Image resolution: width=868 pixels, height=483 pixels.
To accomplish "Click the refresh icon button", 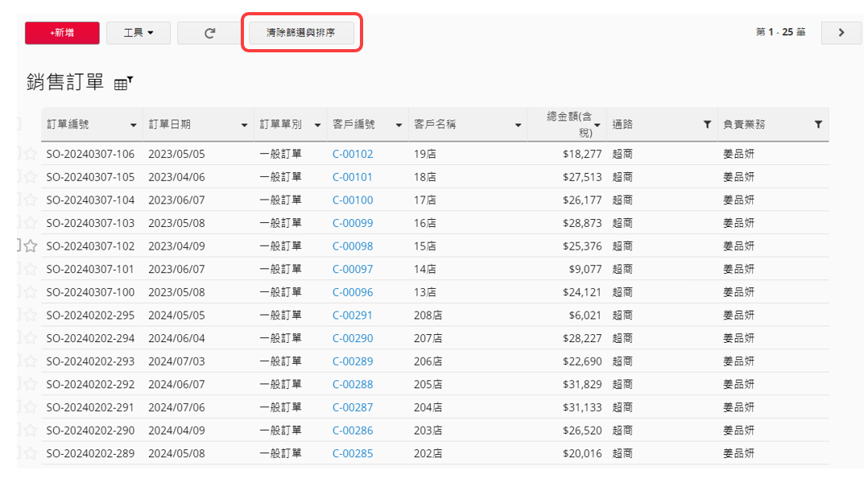I will tap(209, 33).
